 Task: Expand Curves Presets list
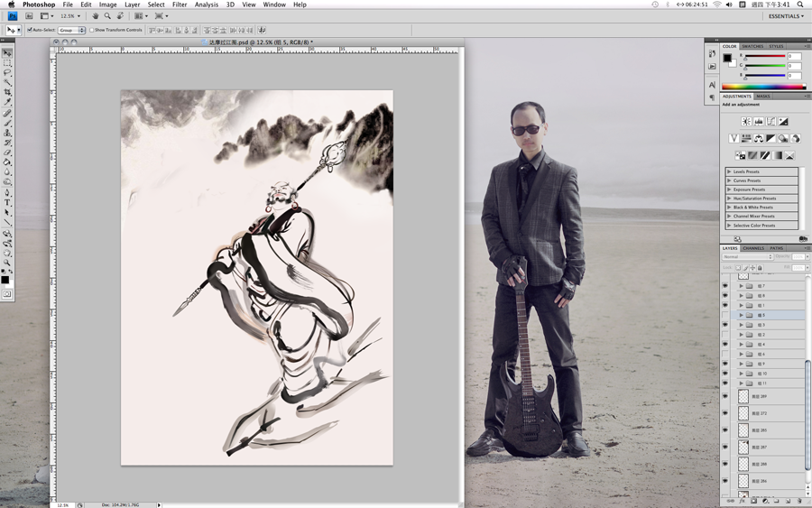729,180
